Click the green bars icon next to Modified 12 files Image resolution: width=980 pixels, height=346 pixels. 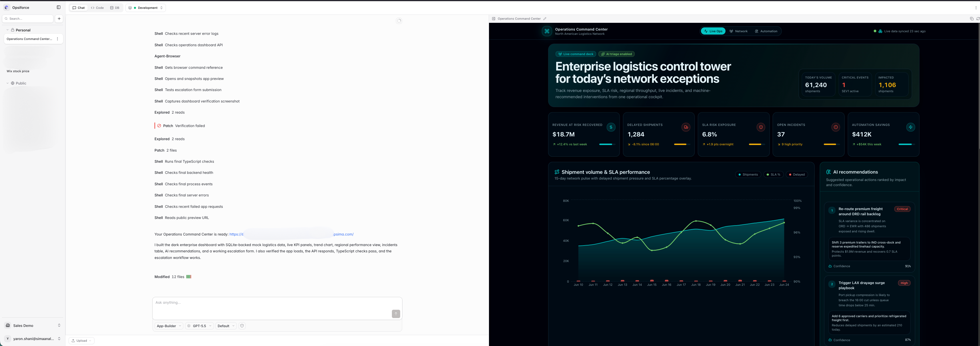click(189, 277)
